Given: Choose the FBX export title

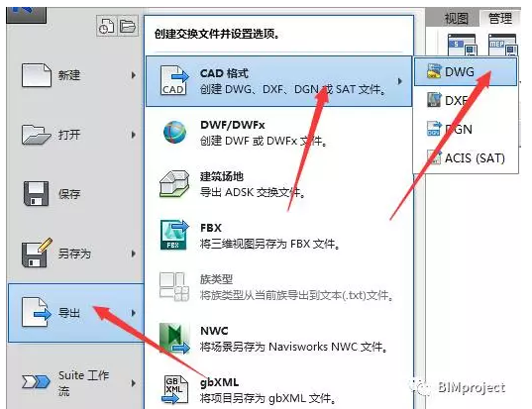Looking at the screenshot, I should click(211, 228).
